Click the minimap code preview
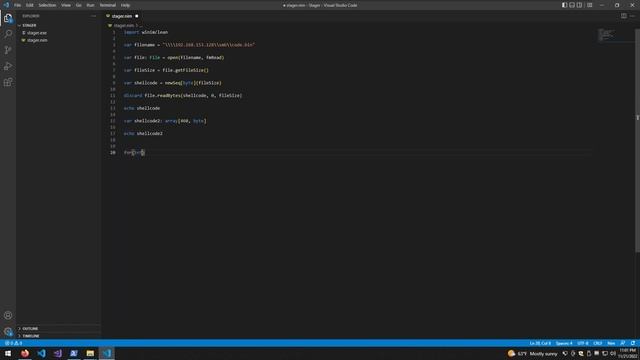The height and width of the screenshot is (360, 640). (x=606, y=35)
